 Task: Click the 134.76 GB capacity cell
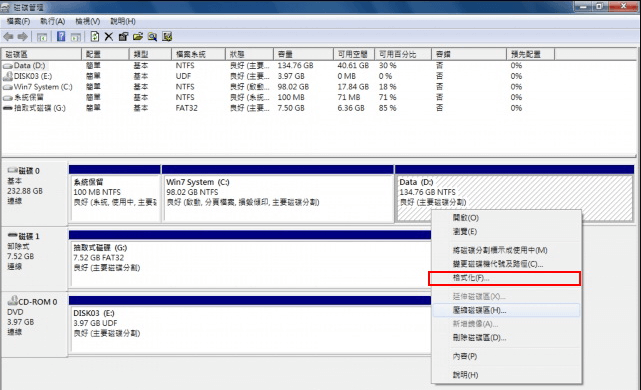click(295, 66)
